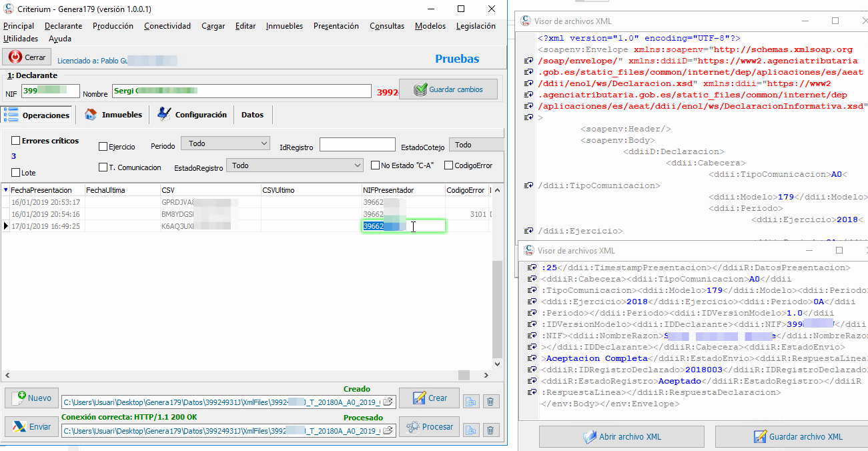
Task: Delete the Procesado file with trash icon
Action: (x=491, y=430)
